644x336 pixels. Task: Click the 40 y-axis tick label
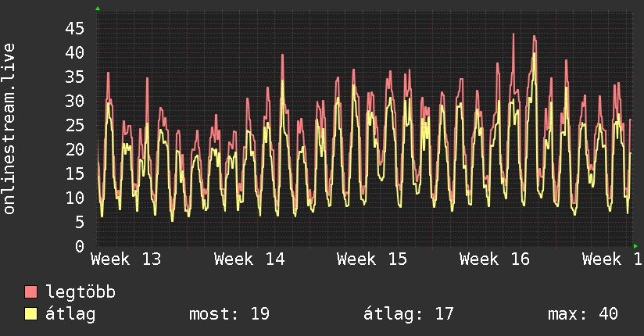pos(75,52)
